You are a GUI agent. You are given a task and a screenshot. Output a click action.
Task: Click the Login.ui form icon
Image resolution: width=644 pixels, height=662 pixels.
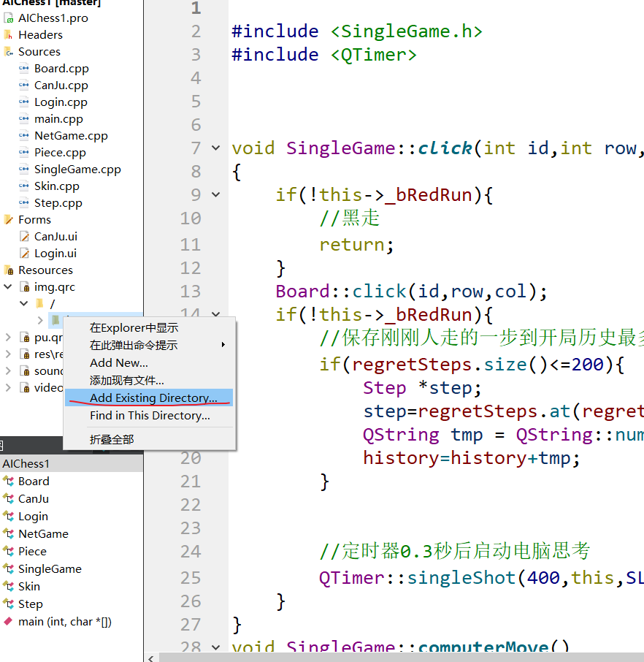click(x=25, y=254)
